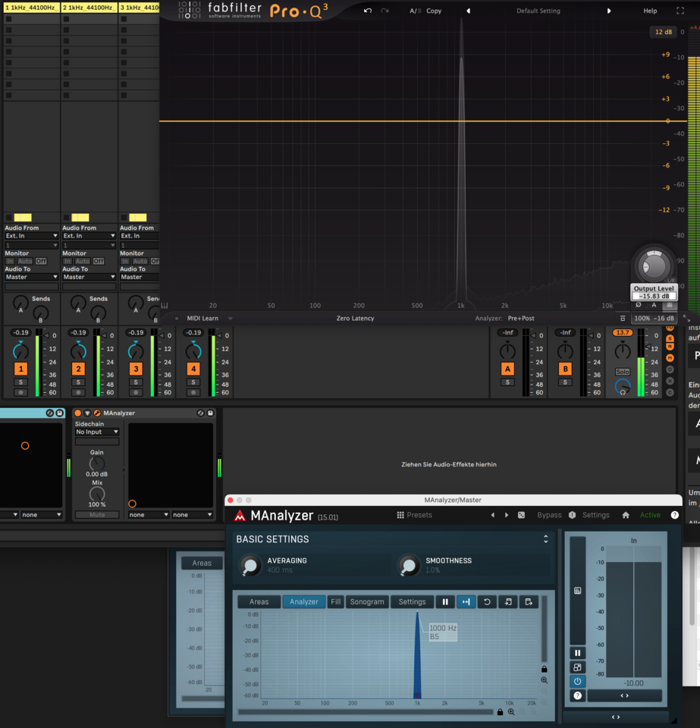Screen dimensions: 700x728
Task: Click the green Active label in MAnalyzer
Action: point(650,515)
